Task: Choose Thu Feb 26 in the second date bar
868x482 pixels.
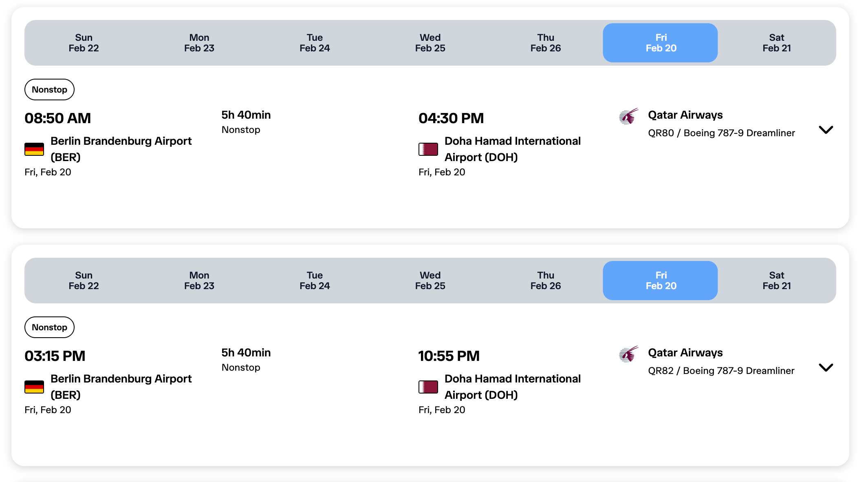Action: coord(545,281)
